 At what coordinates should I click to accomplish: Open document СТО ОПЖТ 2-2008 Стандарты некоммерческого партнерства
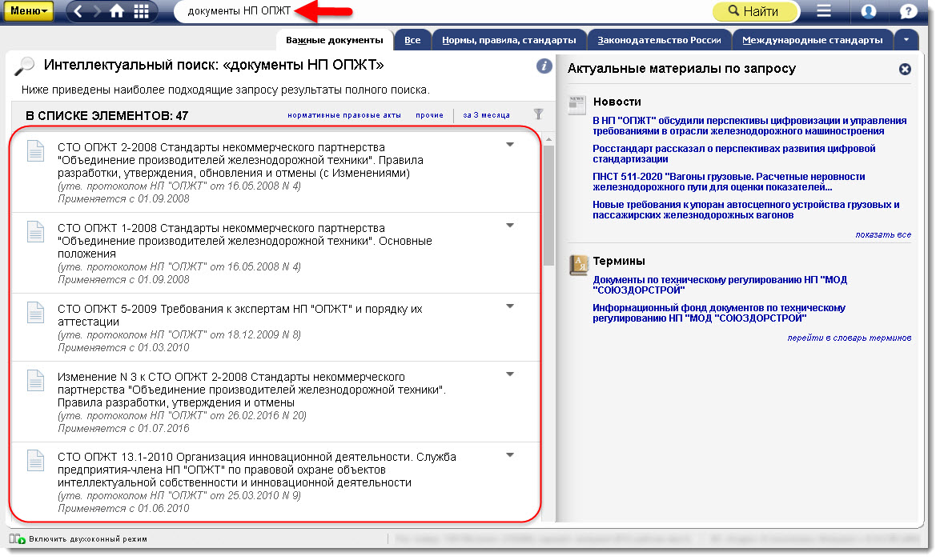point(240,160)
